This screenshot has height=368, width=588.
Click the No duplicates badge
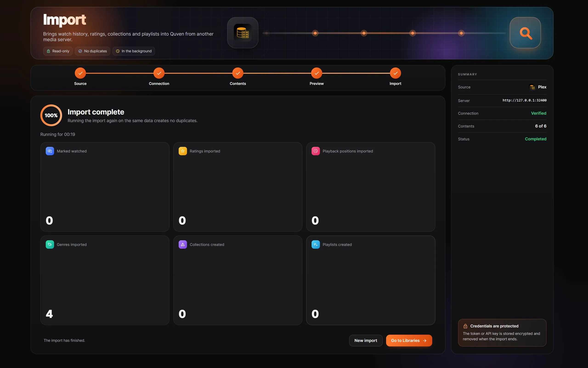[x=92, y=51]
